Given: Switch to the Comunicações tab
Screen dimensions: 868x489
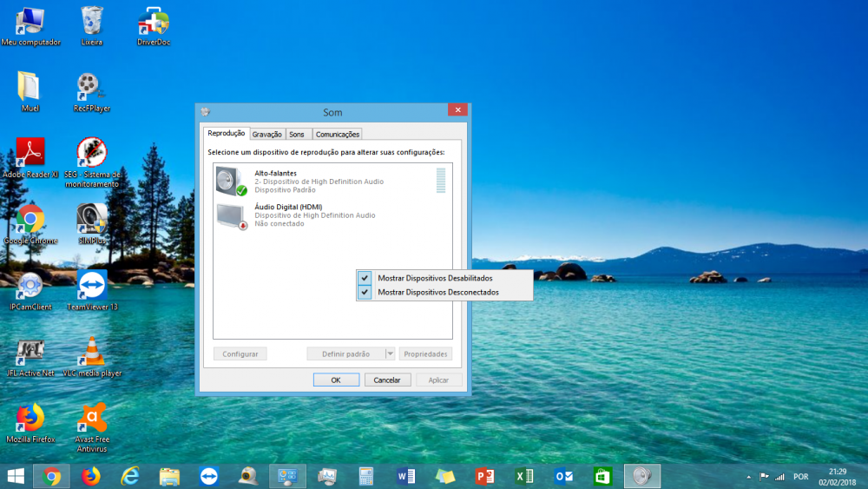Looking at the screenshot, I should [338, 135].
